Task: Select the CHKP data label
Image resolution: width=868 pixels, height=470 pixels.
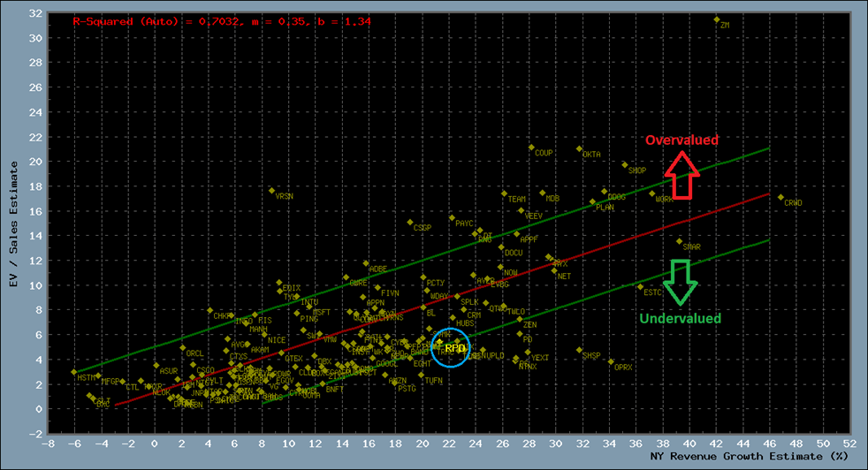Action: 222,316
